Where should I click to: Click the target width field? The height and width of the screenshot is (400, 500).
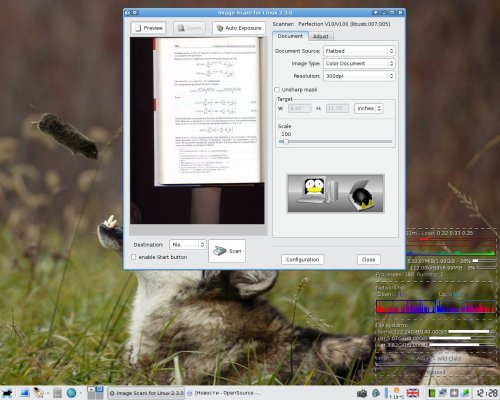click(x=300, y=108)
